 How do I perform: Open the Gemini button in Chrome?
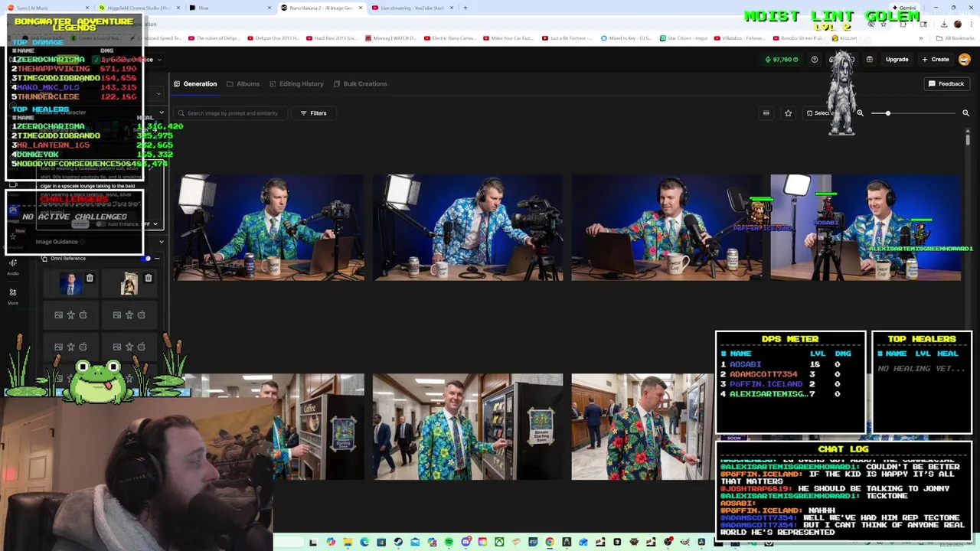[x=903, y=8]
